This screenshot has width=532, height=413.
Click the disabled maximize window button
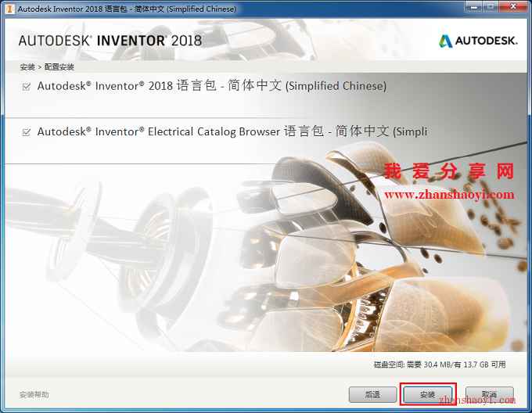click(491, 6)
